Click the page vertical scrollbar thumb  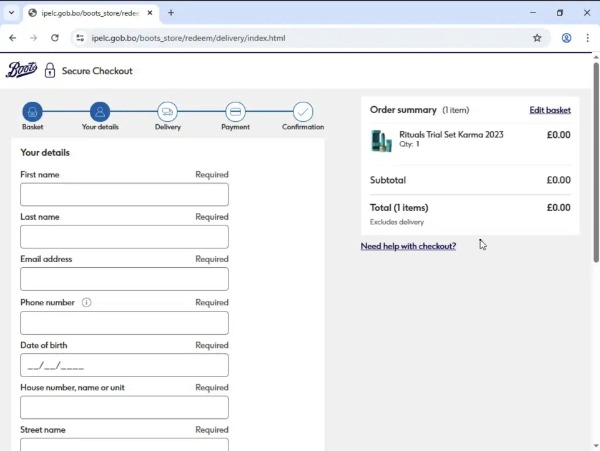[596, 163]
